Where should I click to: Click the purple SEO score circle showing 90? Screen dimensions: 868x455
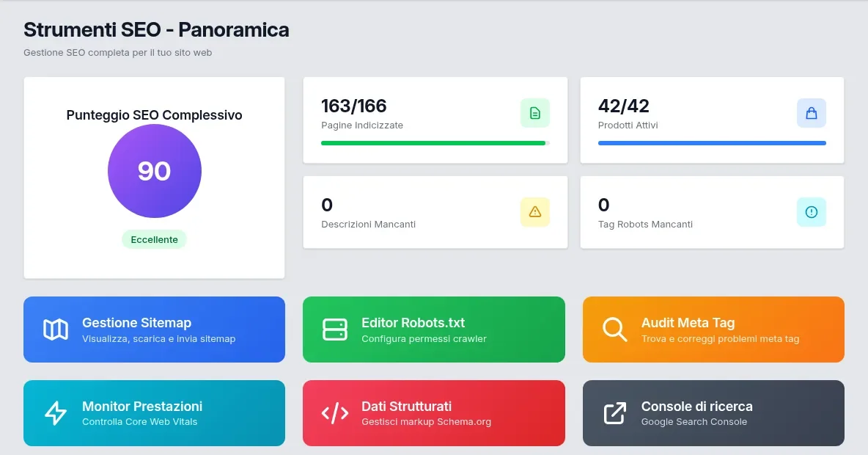click(x=155, y=171)
